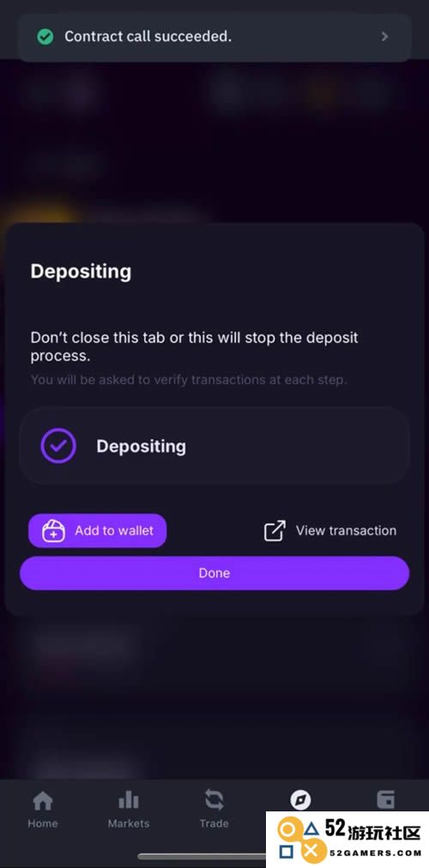Viewport: 429px width, 868px height.
Task: Confirm with the Done button
Action: (x=214, y=573)
